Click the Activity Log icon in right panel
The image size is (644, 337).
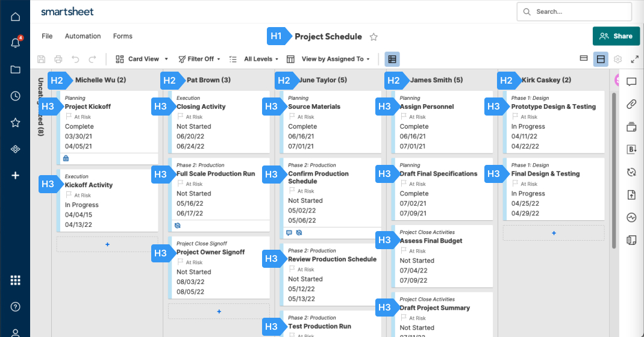631,217
